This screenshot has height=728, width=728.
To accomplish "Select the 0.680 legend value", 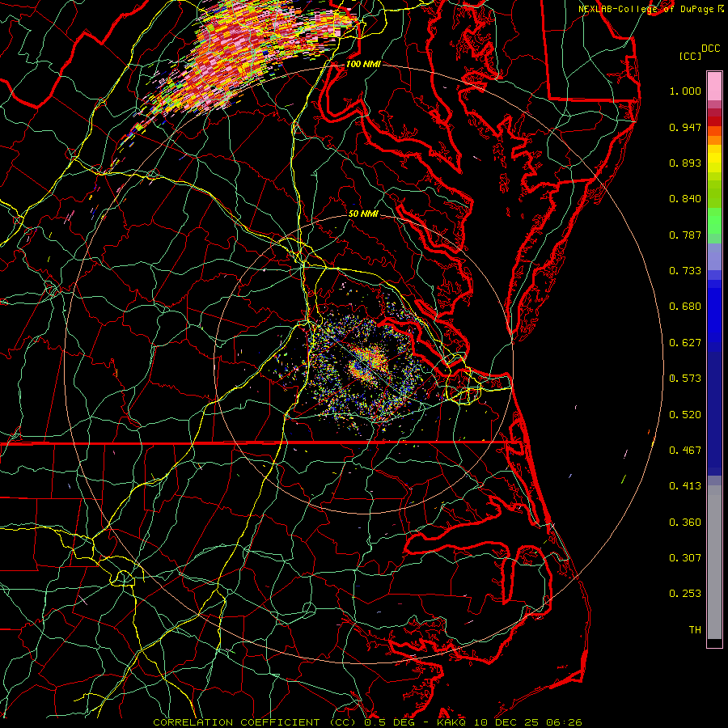I will pos(685,307).
